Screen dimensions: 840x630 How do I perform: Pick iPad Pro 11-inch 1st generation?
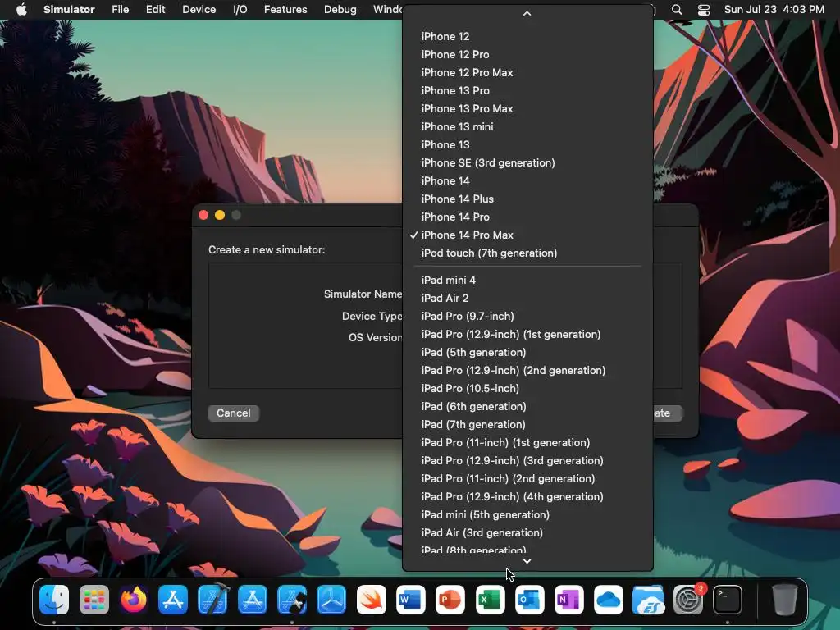(x=527, y=442)
